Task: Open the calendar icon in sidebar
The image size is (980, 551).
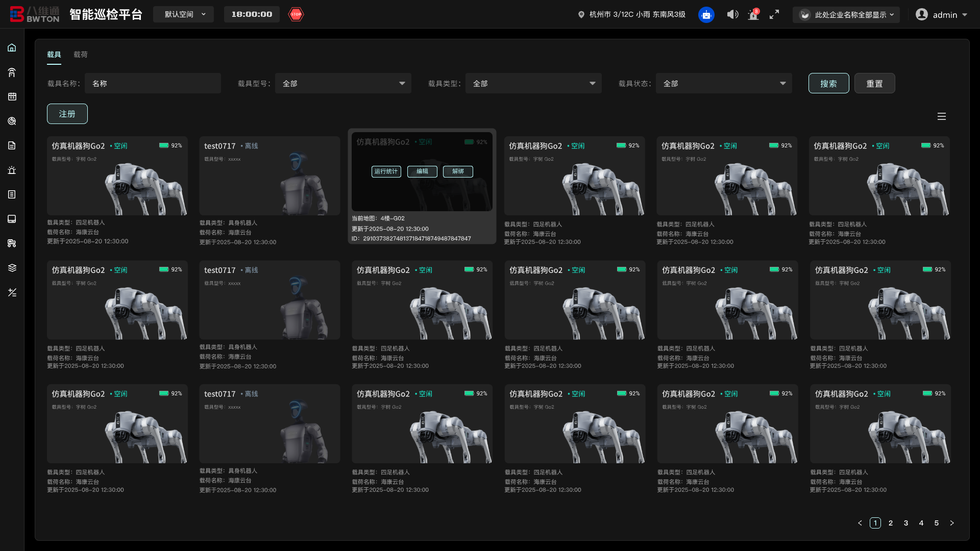Action: [12, 96]
